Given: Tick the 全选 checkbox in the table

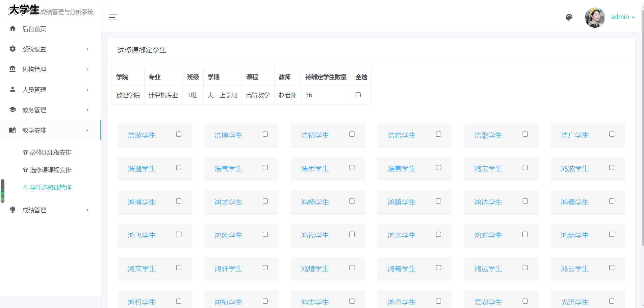Looking at the screenshot, I should tap(358, 95).
